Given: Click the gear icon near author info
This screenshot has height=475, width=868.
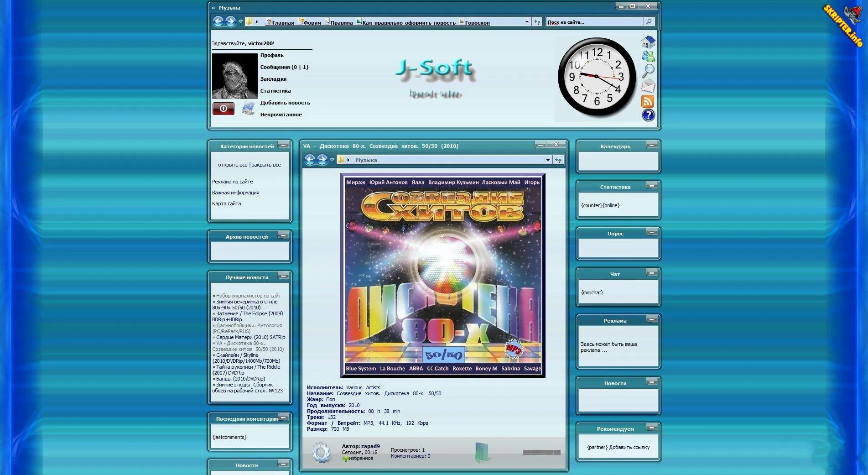Looking at the screenshot, I should click(x=321, y=452).
